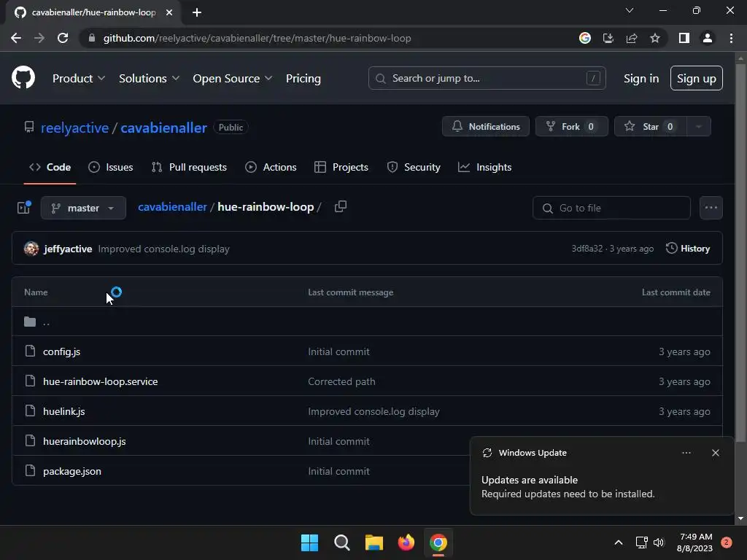Open Windows Update notification options menu
This screenshot has width=747, height=560.
(686, 453)
